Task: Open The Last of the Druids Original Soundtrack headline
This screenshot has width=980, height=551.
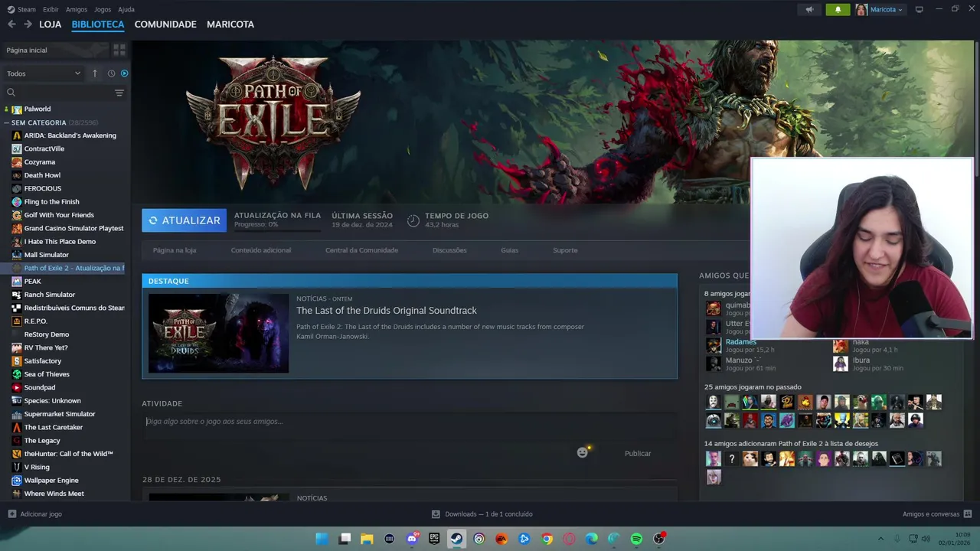Action: [387, 311]
